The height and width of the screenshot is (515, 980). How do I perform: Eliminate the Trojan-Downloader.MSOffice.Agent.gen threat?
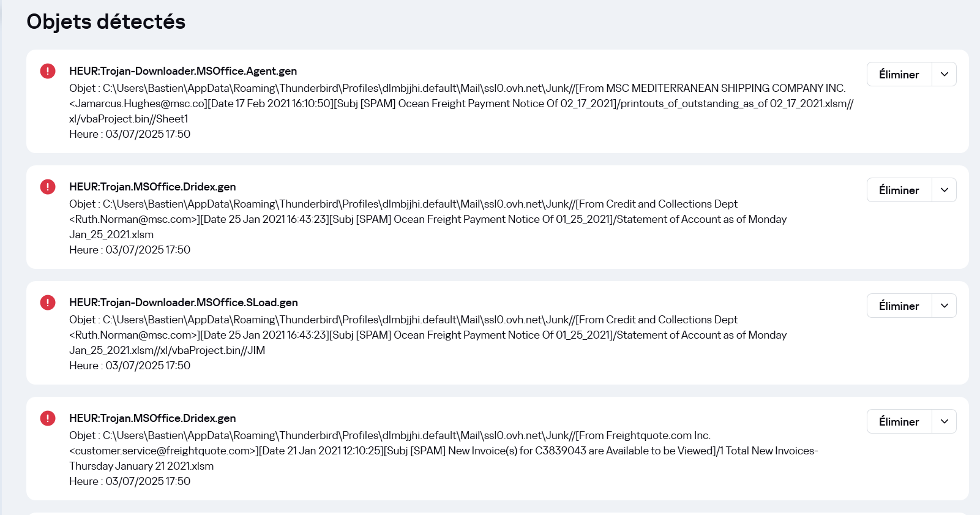tap(899, 74)
